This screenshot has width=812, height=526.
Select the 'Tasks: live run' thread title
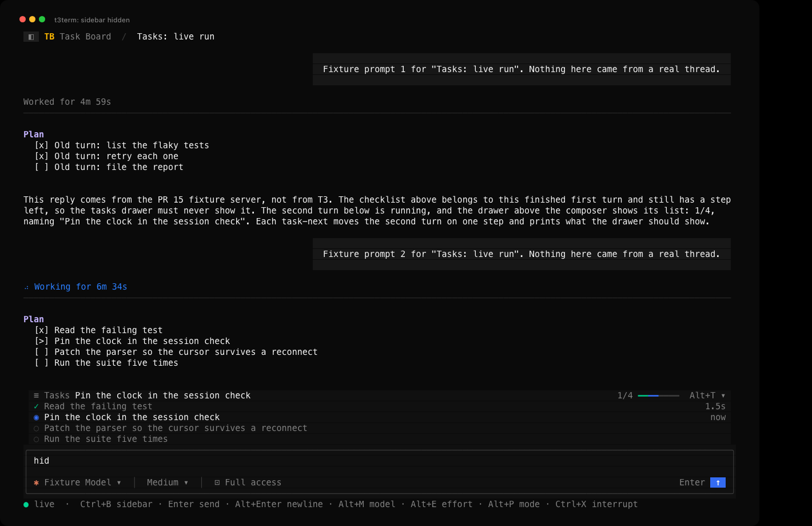[176, 37]
